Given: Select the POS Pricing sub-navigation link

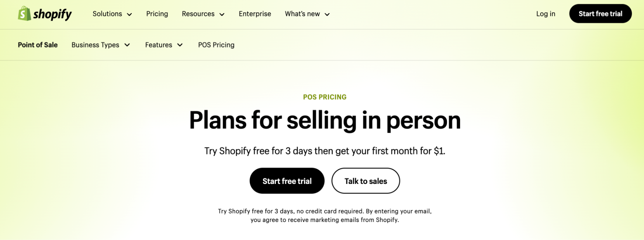Looking at the screenshot, I should click(216, 45).
